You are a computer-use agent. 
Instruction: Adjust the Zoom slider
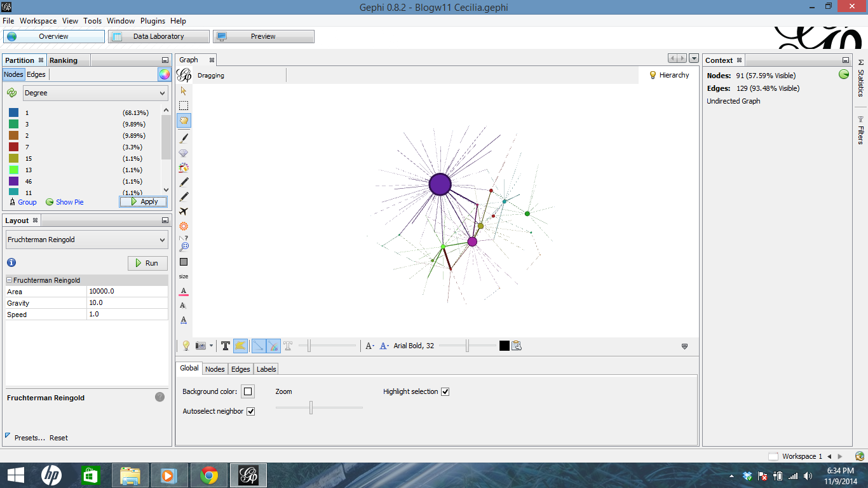tap(311, 407)
